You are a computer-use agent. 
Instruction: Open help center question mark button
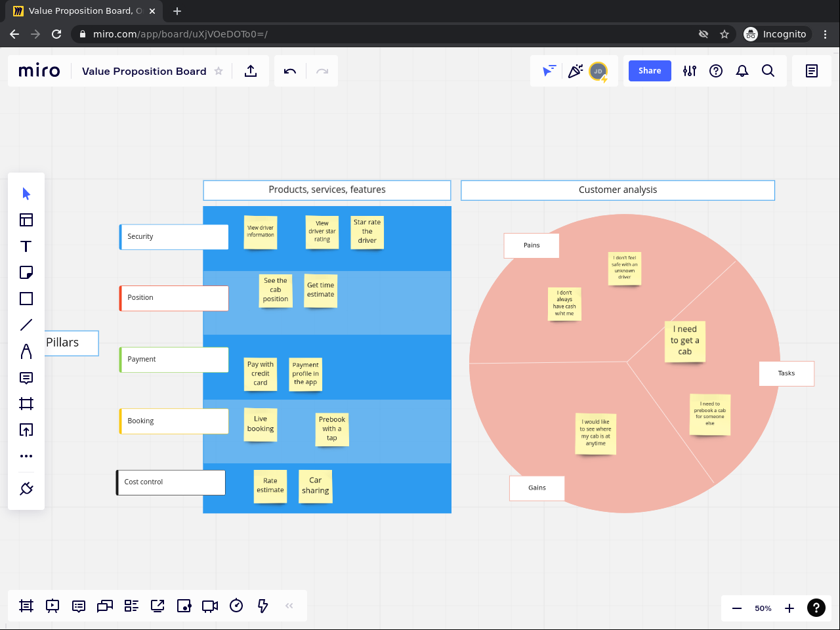pyautogui.click(x=816, y=608)
